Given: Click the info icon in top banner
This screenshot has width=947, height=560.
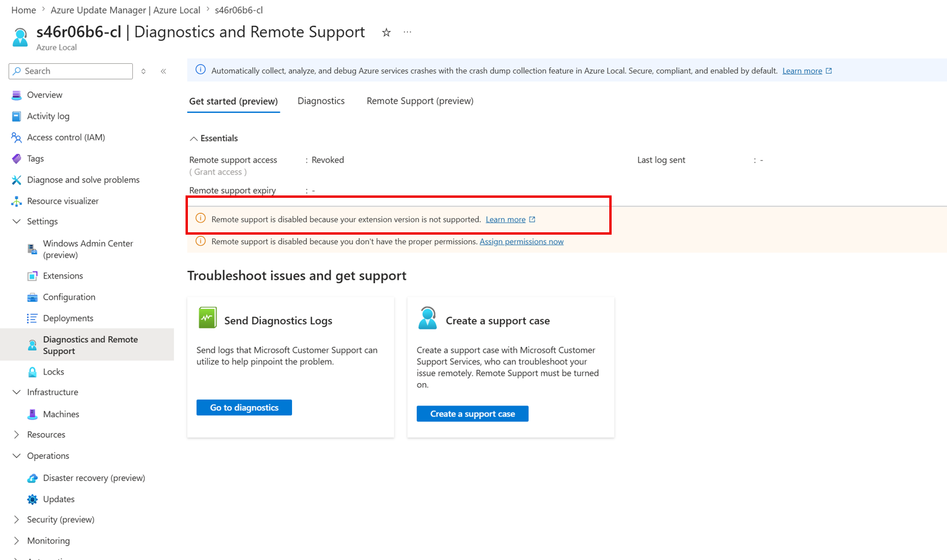Looking at the screenshot, I should 200,70.
